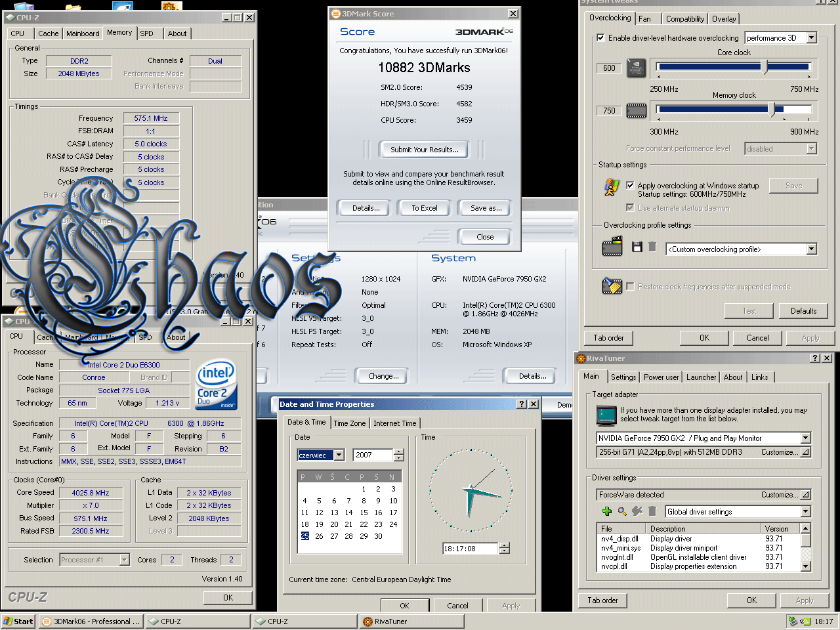840x630 pixels.
Task: Click Submit Your Results button
Action: [424, 150]
